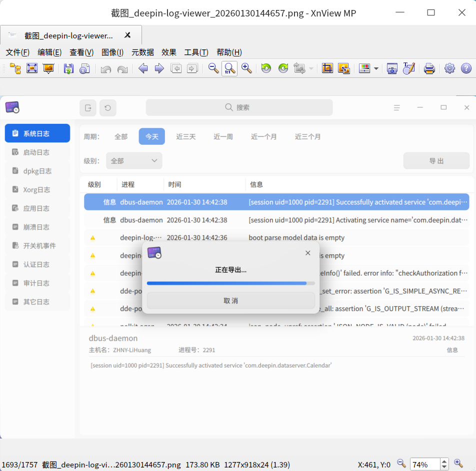Maximize the XnView MP window
This screenshot has height=471, width=476.
tap(431, 12)
